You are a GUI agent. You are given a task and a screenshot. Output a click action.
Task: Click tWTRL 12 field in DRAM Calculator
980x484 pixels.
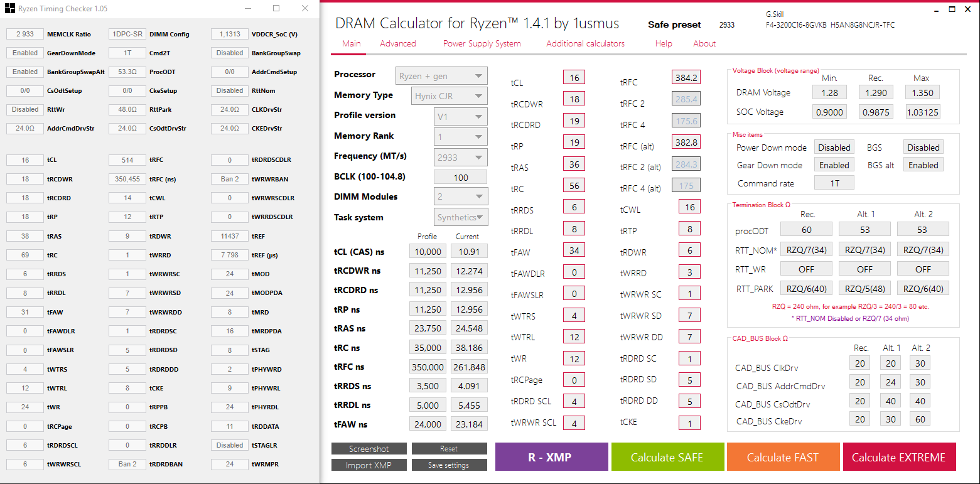(574, 337)
